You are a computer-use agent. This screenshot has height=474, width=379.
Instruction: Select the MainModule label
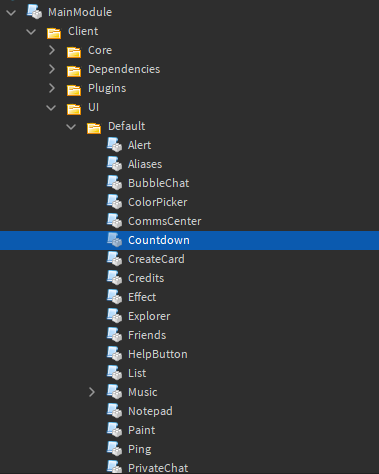80,12
